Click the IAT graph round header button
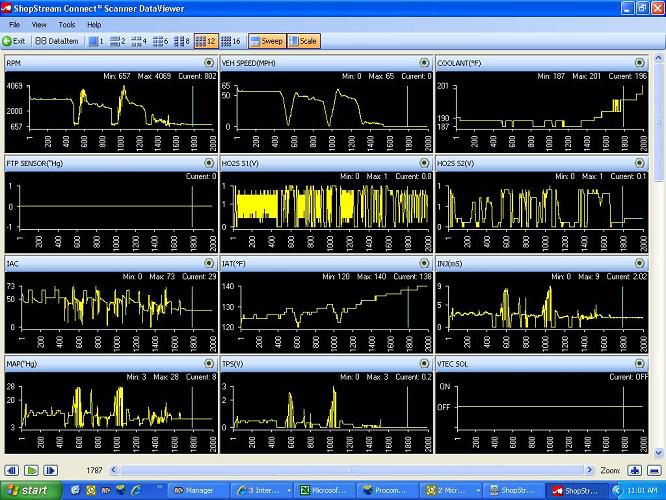Image resolution: width=666 pixels, height=500 pixels. (424, 263)
